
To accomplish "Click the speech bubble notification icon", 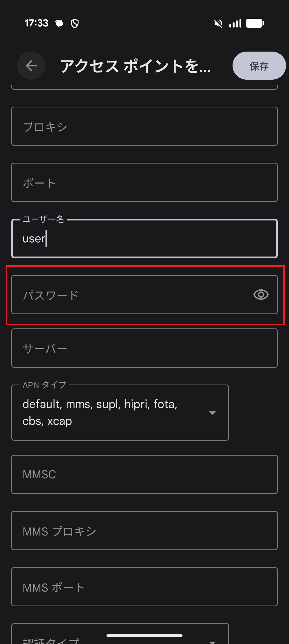I will coord(59,23).
